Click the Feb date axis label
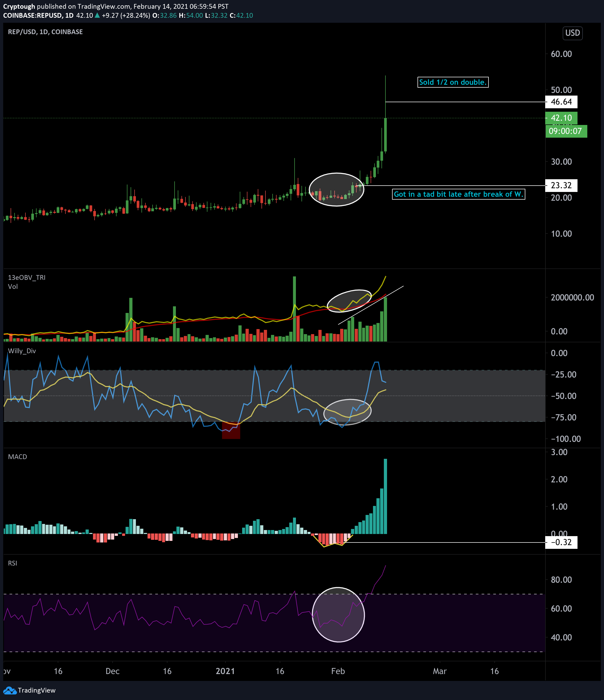The height and width of the screenshot is (700, 604). pyautogui.click(x=338, y=671)
